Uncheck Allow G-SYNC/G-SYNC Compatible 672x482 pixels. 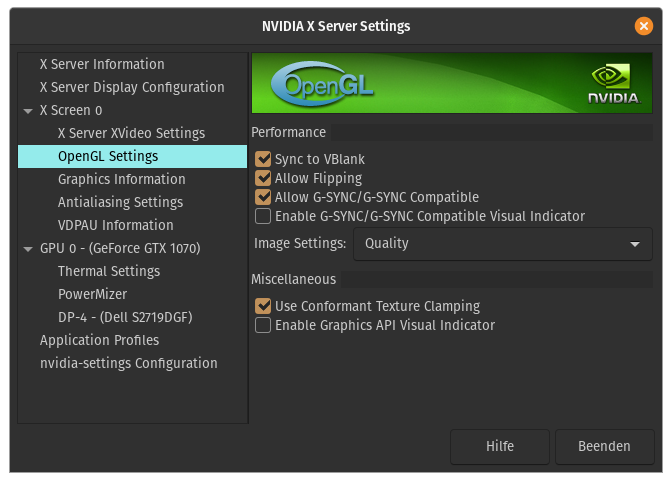click(264, 197)
